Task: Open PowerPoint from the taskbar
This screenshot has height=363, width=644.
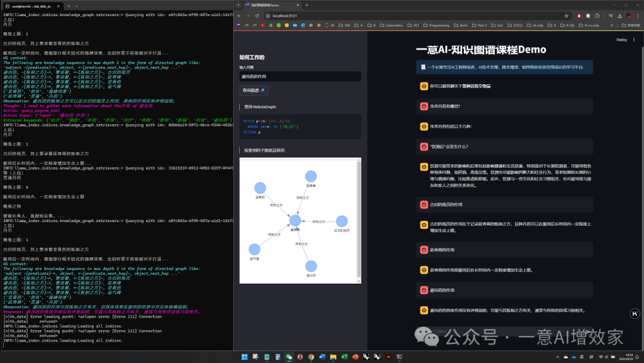Action: tap(355, 357)
